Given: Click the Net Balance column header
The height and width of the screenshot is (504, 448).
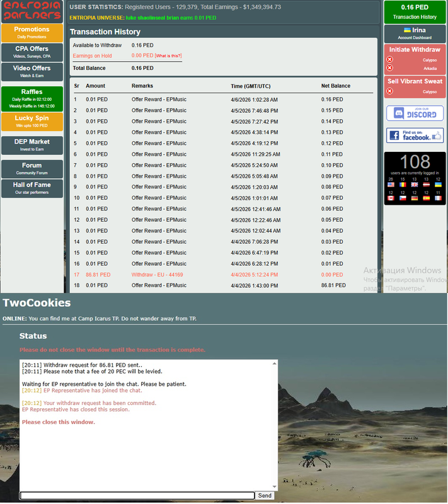Looking at the screenshot, I should click(336, 86).
